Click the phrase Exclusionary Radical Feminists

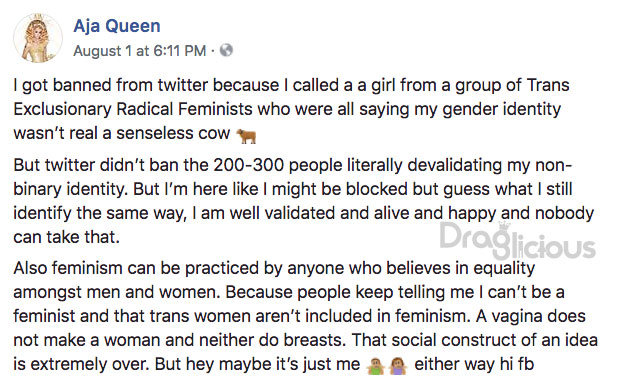coord(133,109)
